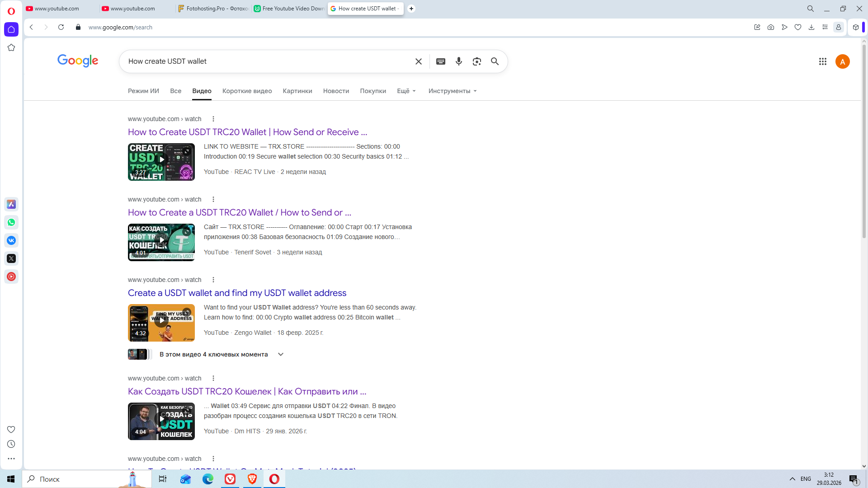
Task: Open three-dot menu for first search result
Action: (x=213, y=119)
